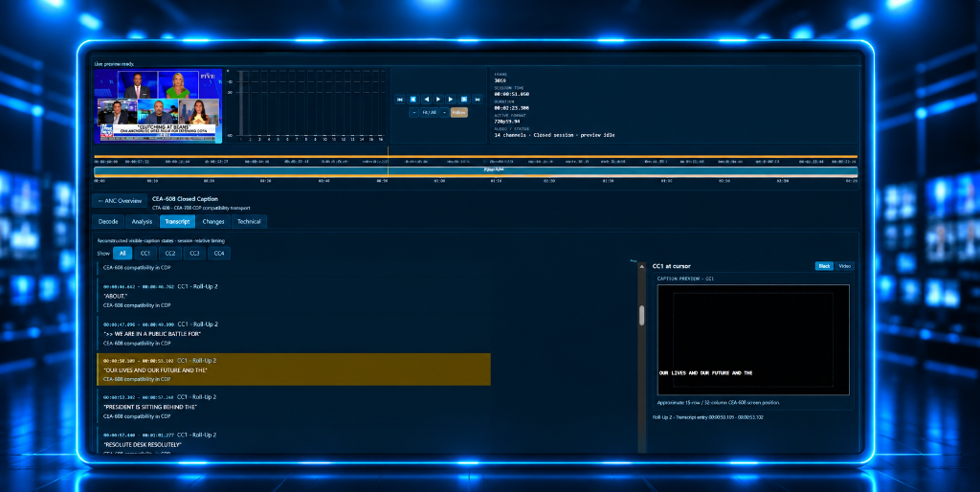The image size is (980, 492).
Task: Show All caption channels
Action: click(x=122, y=254)
